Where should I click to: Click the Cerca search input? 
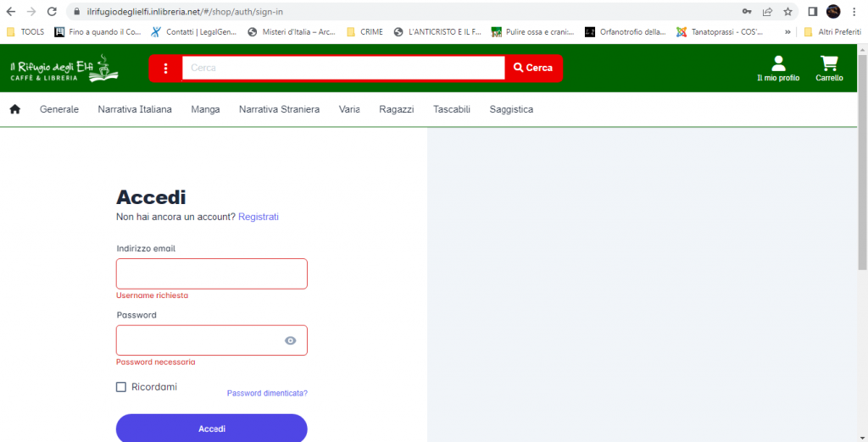(343, 68)
